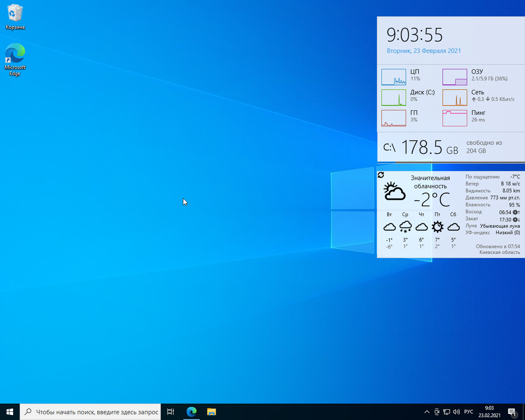Viewport: 525px width, 420px height.
Task: Switch the РУС input language indicator
Action: (469, 412)
